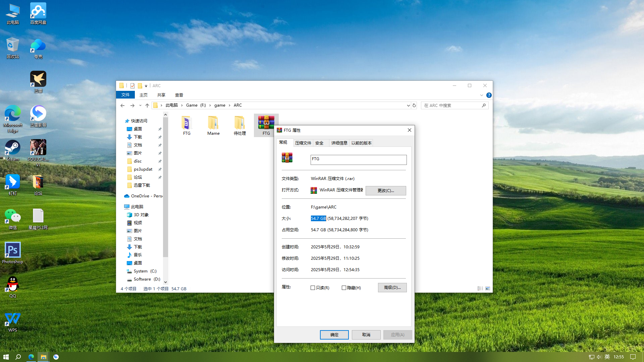The width and height of the screenshot is (644, 362).
Task: Select the 夸克 desktop icon
Action: coord(38,48)
